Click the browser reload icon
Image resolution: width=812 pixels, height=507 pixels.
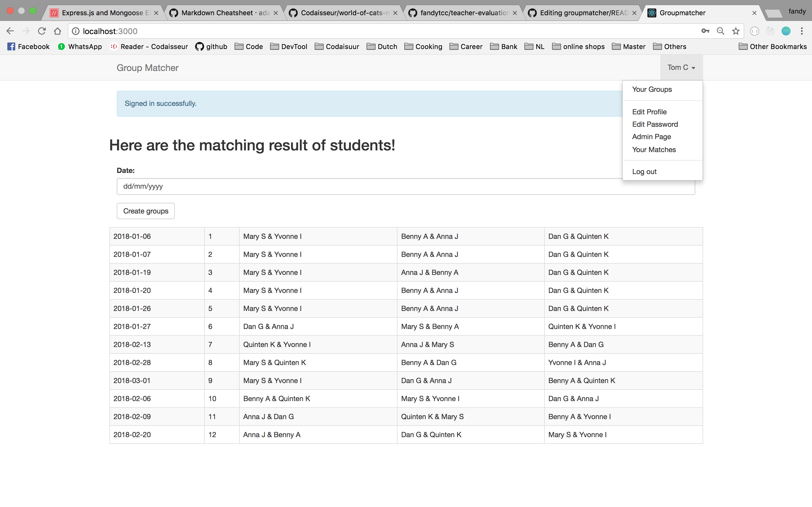42,31
